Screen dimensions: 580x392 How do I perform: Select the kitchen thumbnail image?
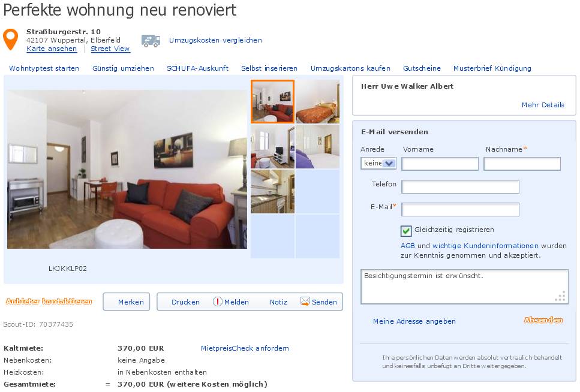[273, 192]
